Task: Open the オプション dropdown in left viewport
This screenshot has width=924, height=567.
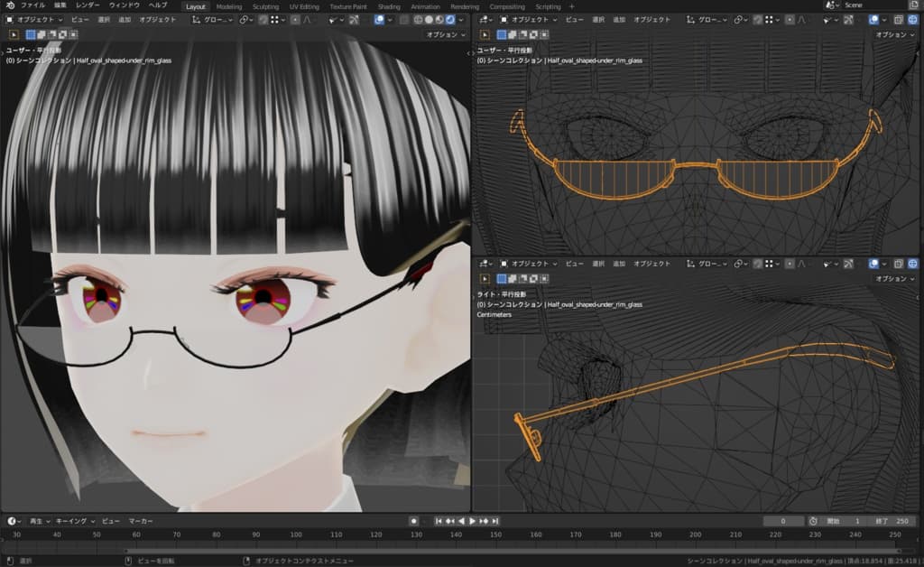Action: [x=446, y=34]
